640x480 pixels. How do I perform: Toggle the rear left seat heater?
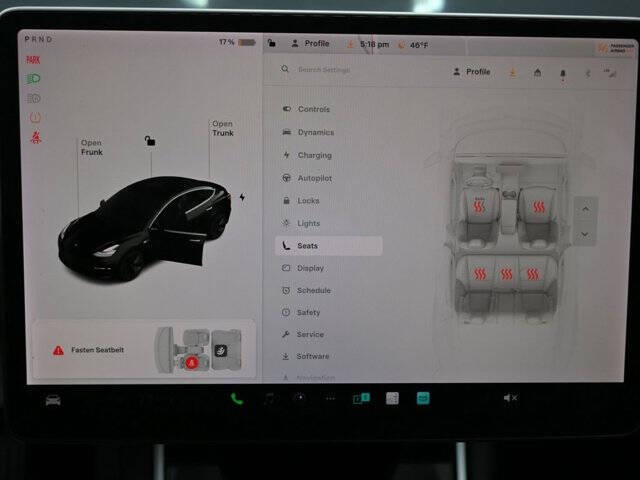(x=480, y=274)
